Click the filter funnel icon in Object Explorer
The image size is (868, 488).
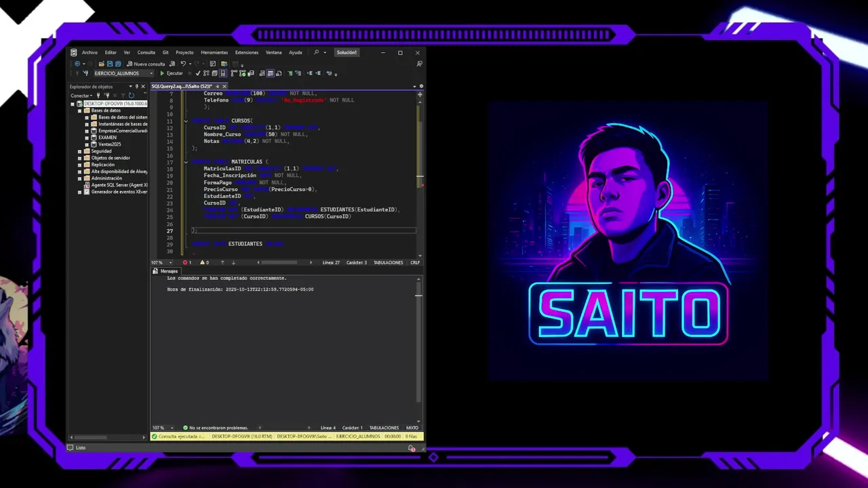click(123, 96)
